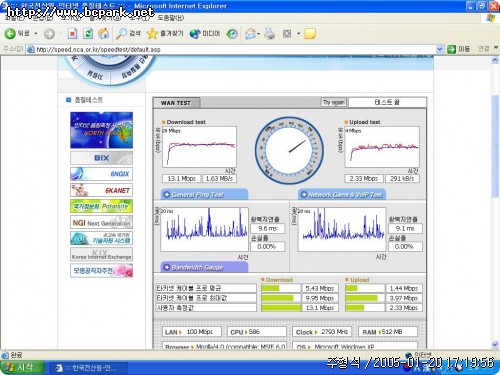Click the speedometer gauge dial
The width and height of the screenshot is (500, 375).
pos(289,150)
